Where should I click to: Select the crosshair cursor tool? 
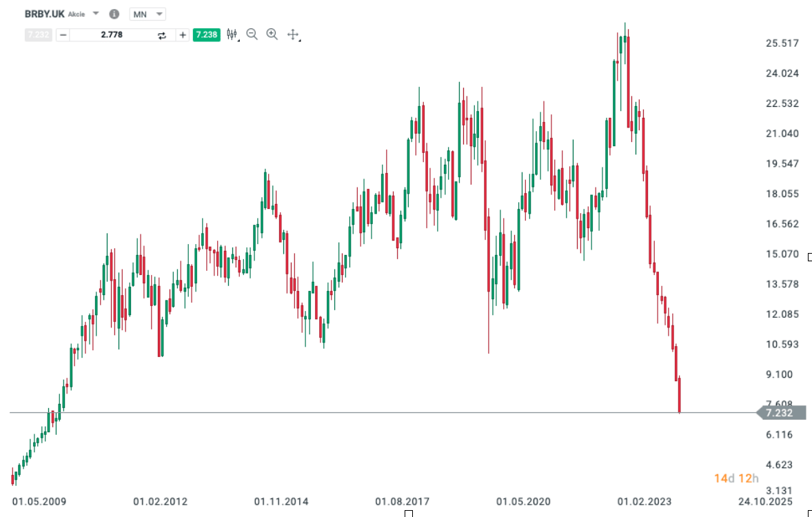[x=292, y=34]
